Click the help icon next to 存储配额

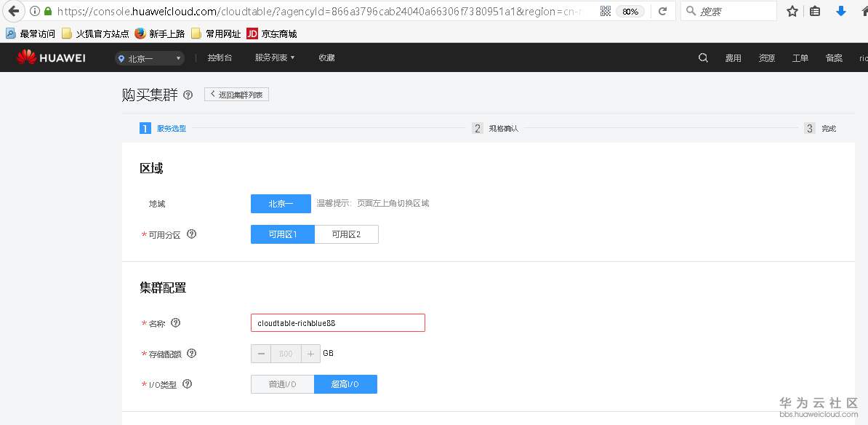click(191, 354)
